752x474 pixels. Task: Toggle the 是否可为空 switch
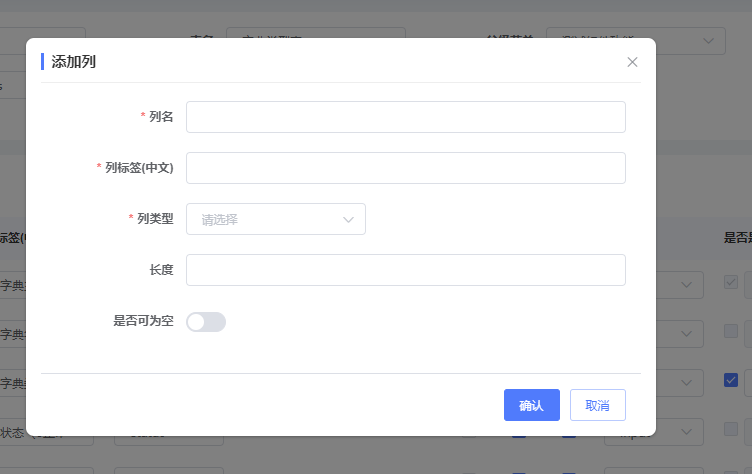[206, 321]
